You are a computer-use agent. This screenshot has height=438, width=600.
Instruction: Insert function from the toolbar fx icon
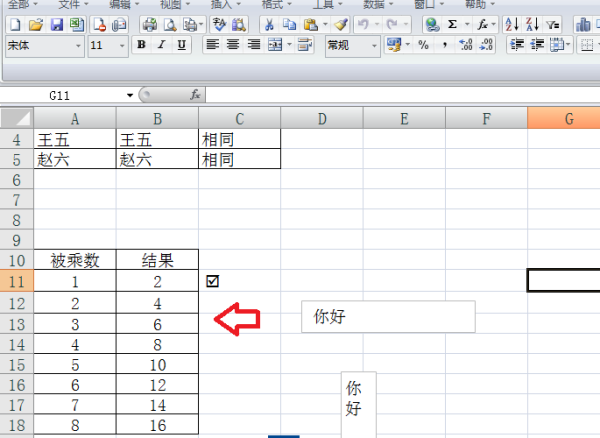[x=482, y=25]
